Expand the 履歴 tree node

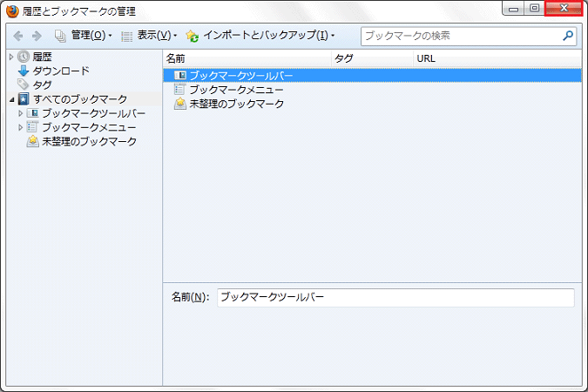pos(11,57)
